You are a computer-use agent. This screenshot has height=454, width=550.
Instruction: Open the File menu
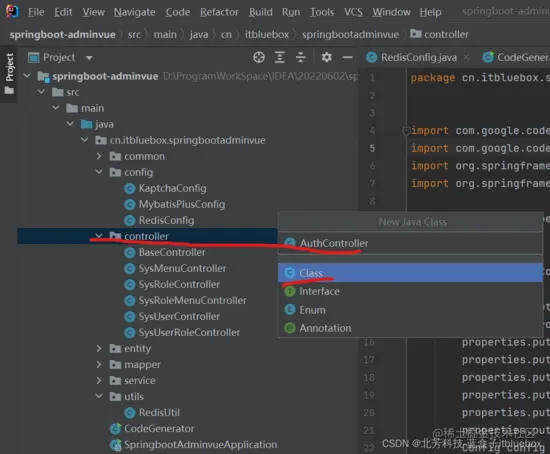(36, 12)
